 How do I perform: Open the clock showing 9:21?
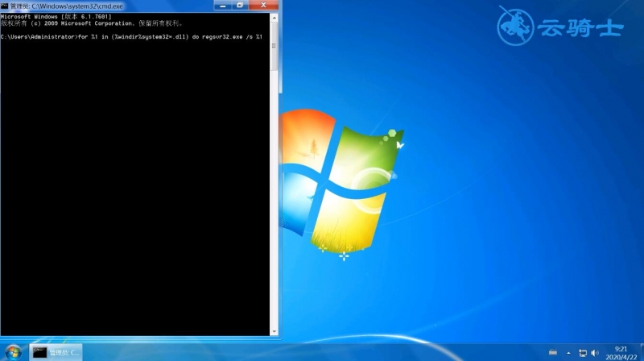[621, 349]
